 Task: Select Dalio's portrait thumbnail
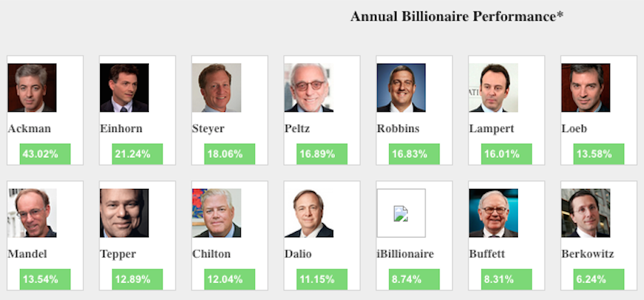tap(308, 213)
